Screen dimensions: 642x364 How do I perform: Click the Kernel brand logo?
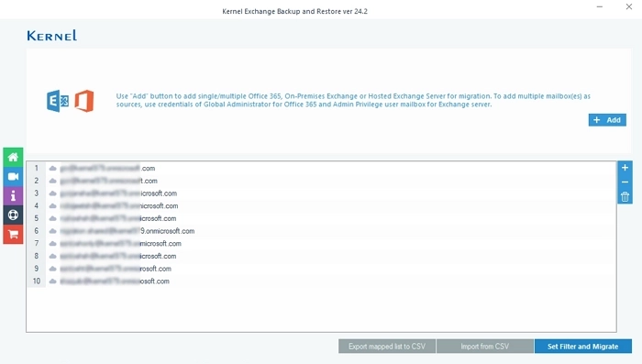point(52,36)
